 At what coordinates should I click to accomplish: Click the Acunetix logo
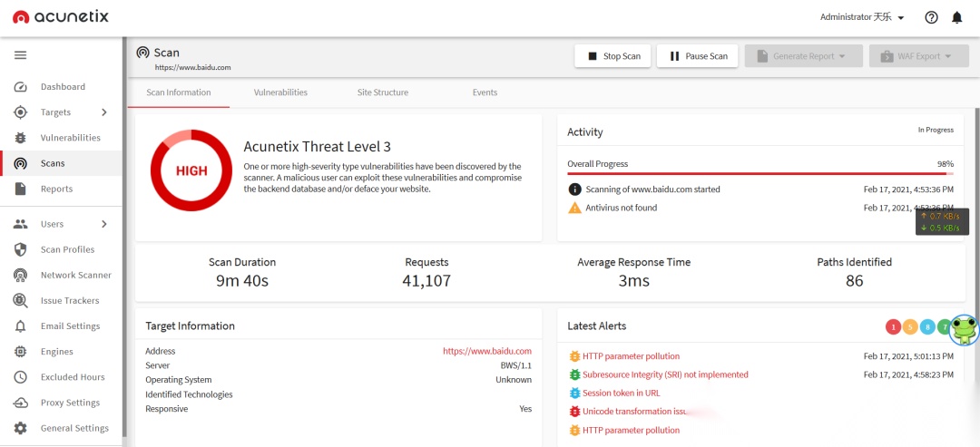pos(60,17)
